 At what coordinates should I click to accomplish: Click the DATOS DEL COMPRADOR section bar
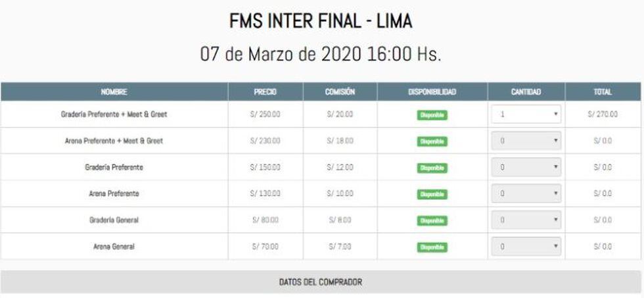[x=321, y=282]
